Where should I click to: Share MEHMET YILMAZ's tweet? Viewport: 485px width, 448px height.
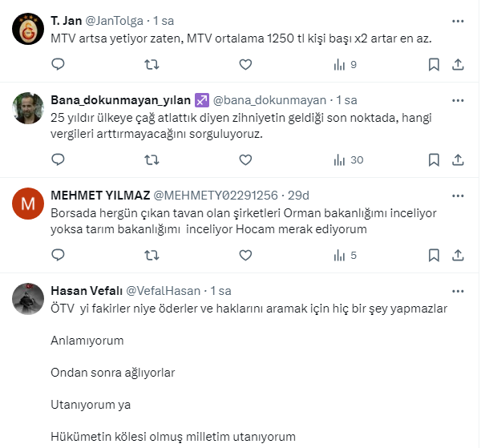[458, 256]
